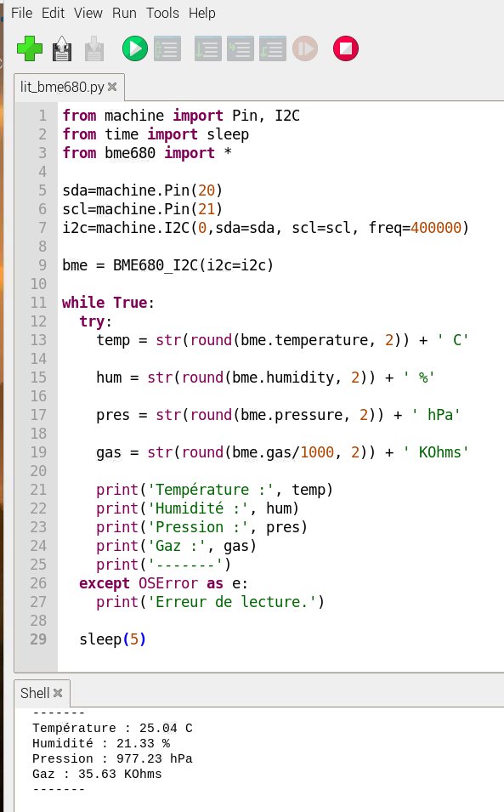
Task: Click the green plus New file icon
Action: point(30,48)
